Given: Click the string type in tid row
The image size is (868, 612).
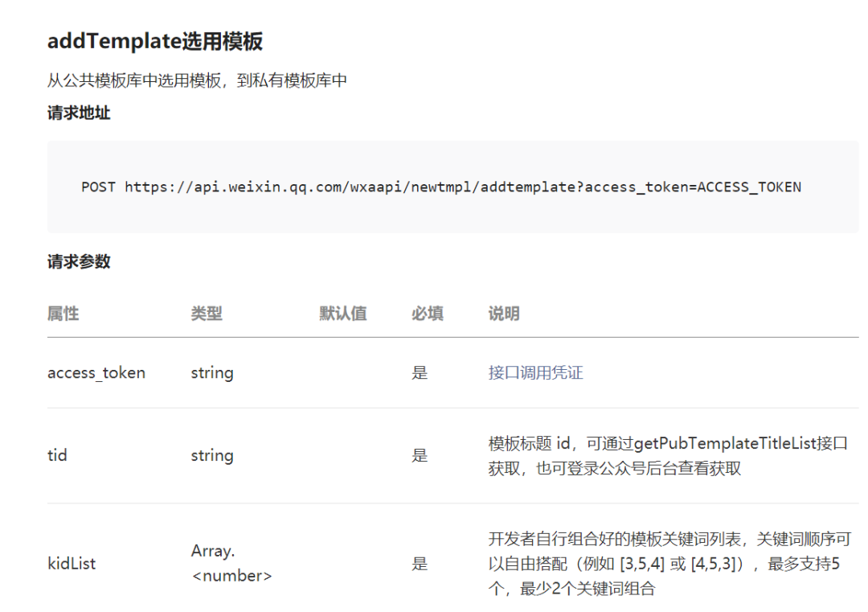Looking at the screenshot, I should tap(212, 456).
